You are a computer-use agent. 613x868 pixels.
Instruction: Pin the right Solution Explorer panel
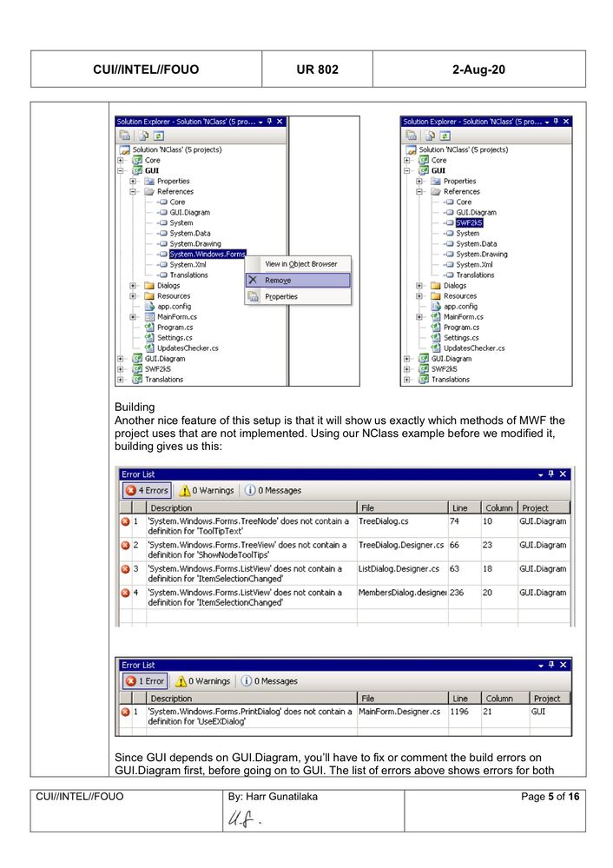click(x=556, y=122)
